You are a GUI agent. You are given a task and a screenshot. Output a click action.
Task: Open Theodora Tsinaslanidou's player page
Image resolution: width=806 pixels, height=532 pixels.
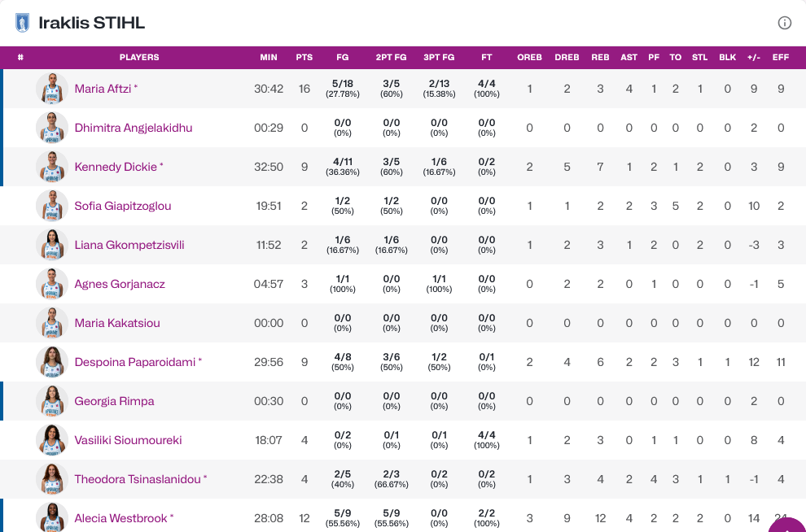click(x=137, y=479)
